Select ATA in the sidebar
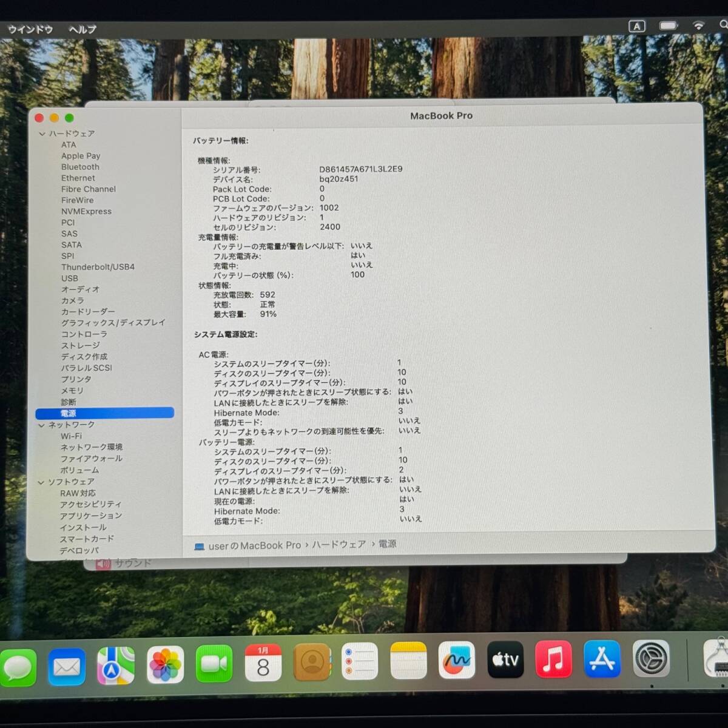Screen dimensions: 728x728 click(69, 144)
